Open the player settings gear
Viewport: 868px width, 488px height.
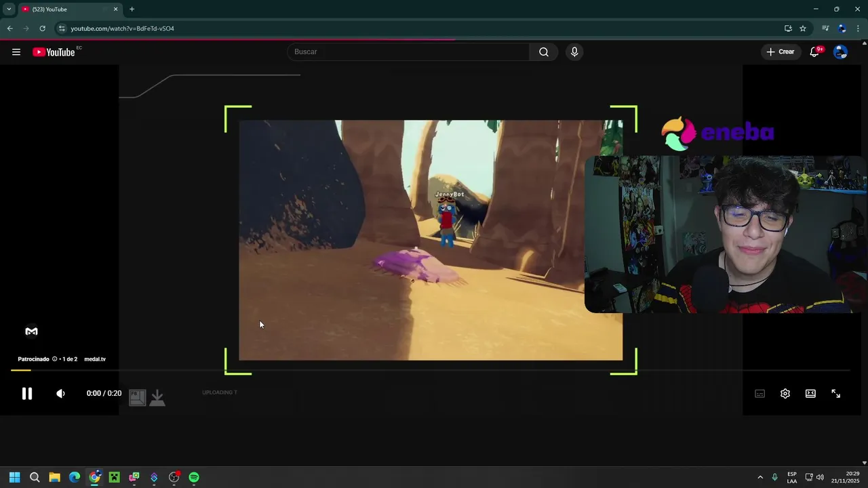pyautogui.click(x=785, y=394)
